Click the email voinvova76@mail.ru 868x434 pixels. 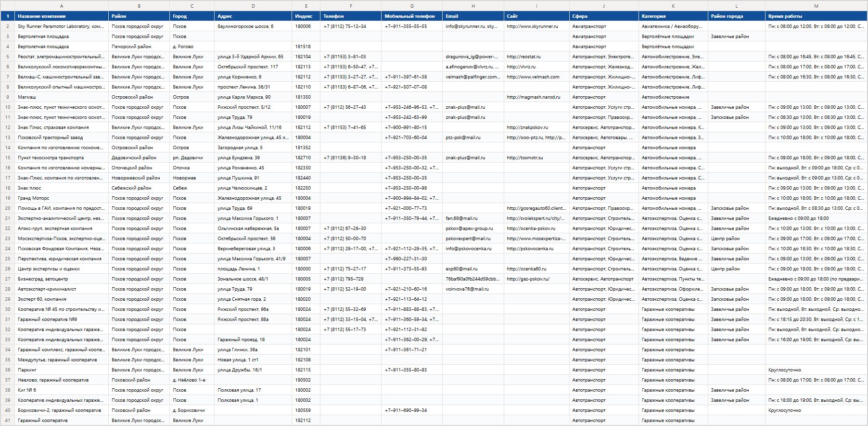(x=467, y=289)
